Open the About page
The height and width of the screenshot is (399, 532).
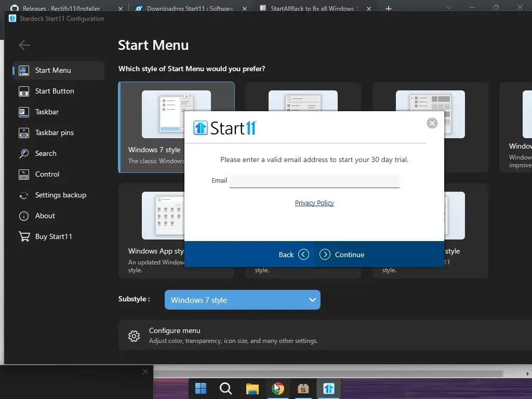58,216
